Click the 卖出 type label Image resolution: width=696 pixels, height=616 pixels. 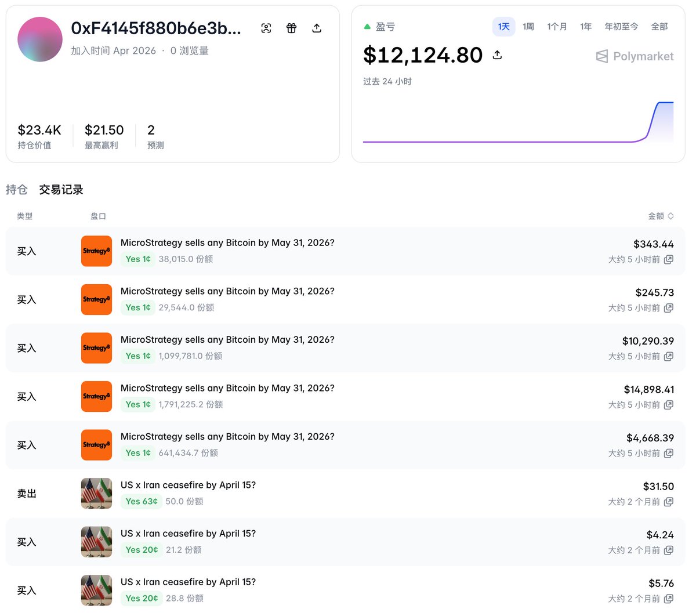pyautogui.click(x=27, y=494)
